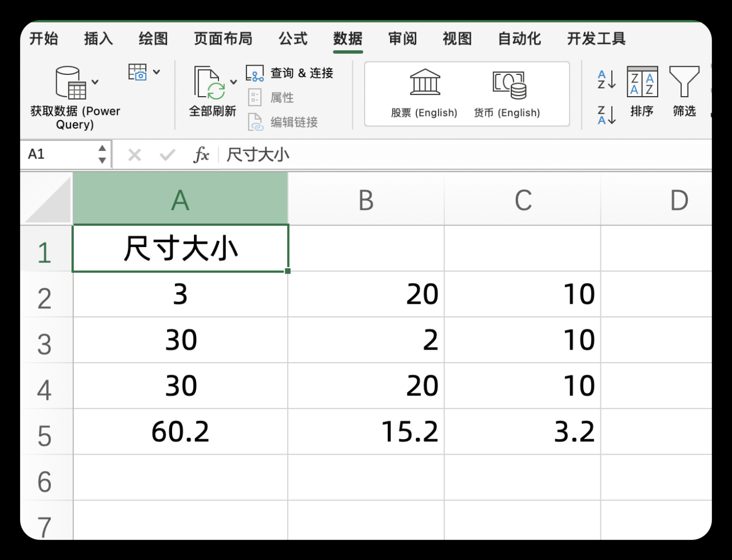Choose the 货币 (English) data type

pyautogui.click(x=507, y=94)
